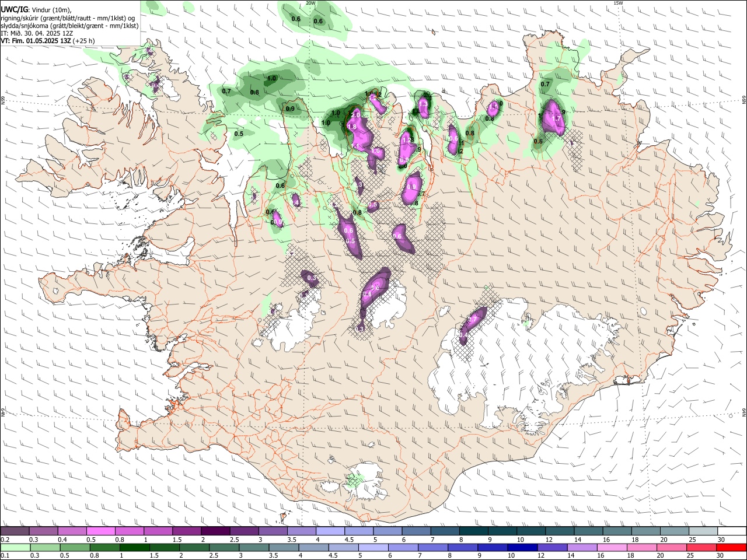This screenshot has height=560, width=747.
Task: Pick the grayish-mauve 0.2 swatch in snow legend
Action: coord(15,531)
